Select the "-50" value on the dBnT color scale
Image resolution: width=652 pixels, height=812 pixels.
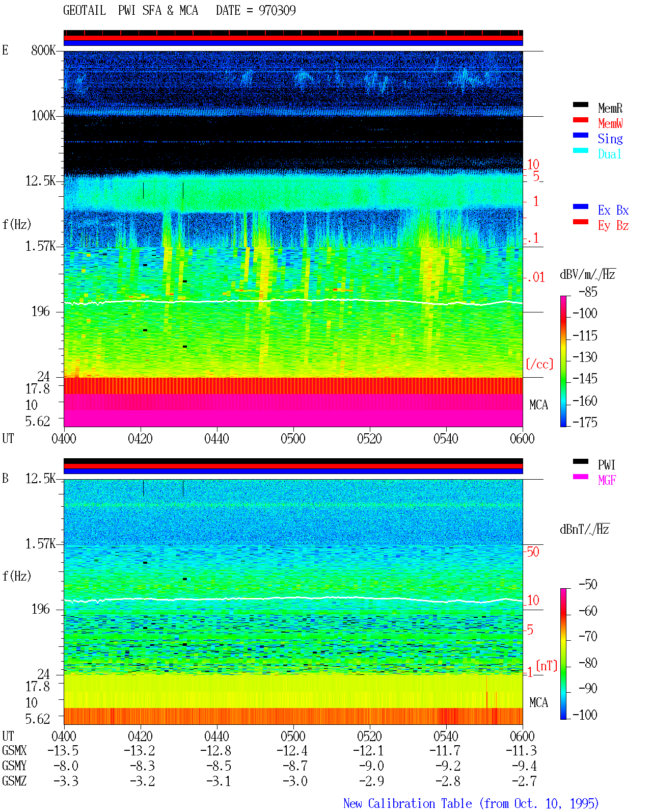588,584
